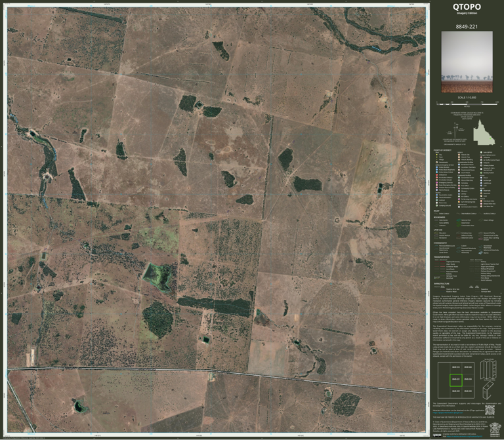The height and width of the screenshot is (440, 504).
Task: Click the Imagery Edition subtitle
Action: pos(467,13)
